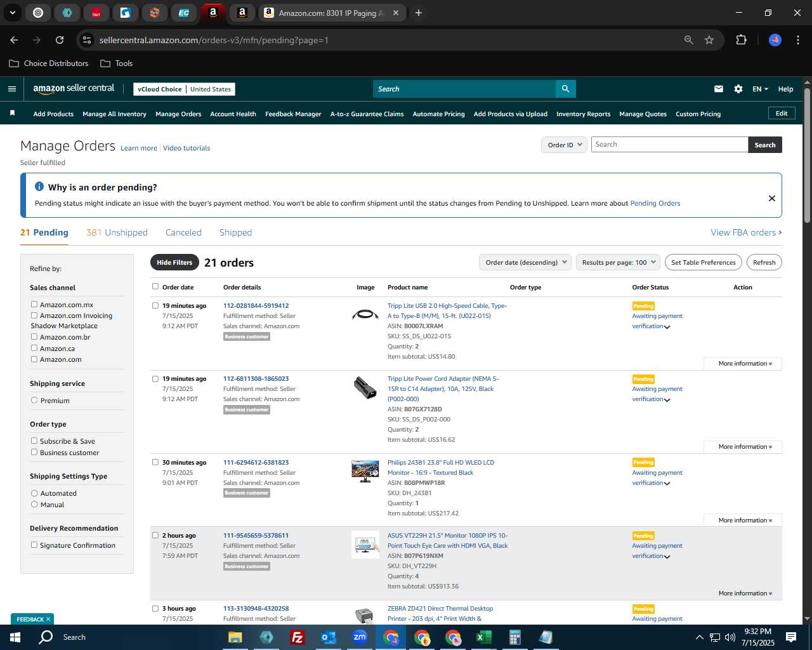
Task: Click the top Seller Central search box
Action: (x=464, y=89)
